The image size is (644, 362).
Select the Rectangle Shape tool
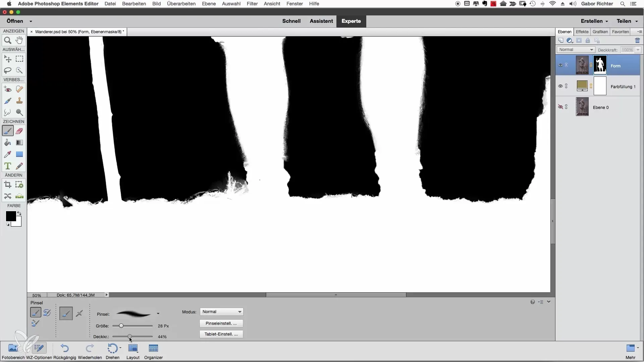coord(19,155)
